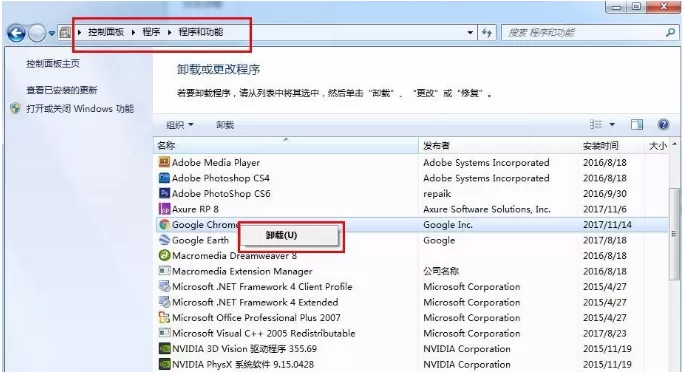The width and height of the screenshot is (685, 374).
Task: Click the Adobe Media Player program icon
Action: pos(164,163)
